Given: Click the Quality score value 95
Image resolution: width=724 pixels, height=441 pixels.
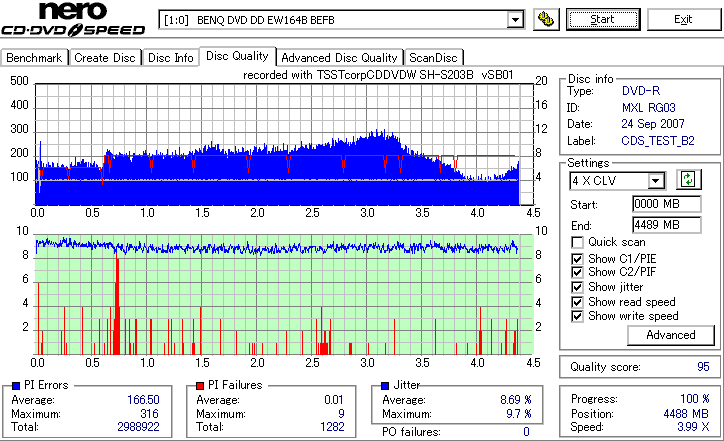Looking at the screenshot, I should (x=703, y=367).
